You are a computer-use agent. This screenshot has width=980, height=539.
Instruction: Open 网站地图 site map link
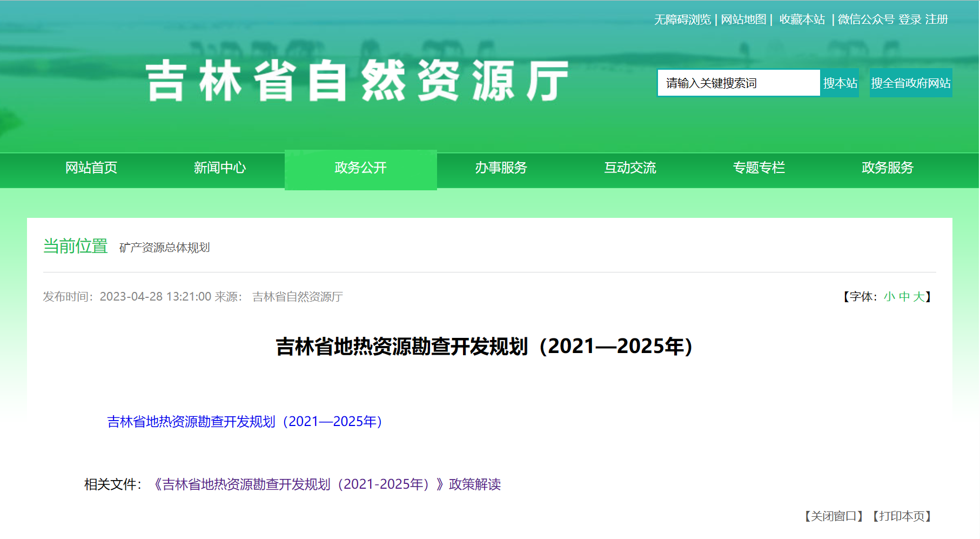(743, 19)
